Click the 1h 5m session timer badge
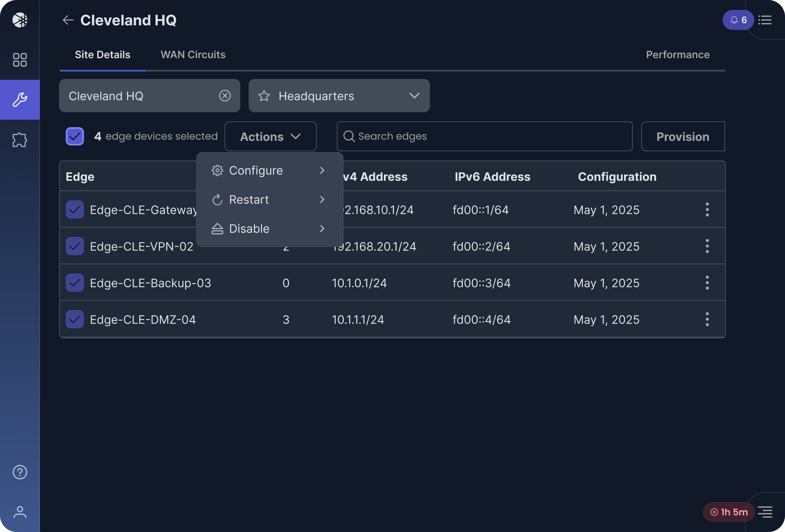Screen dimensions: 785x532 point(728,512)
